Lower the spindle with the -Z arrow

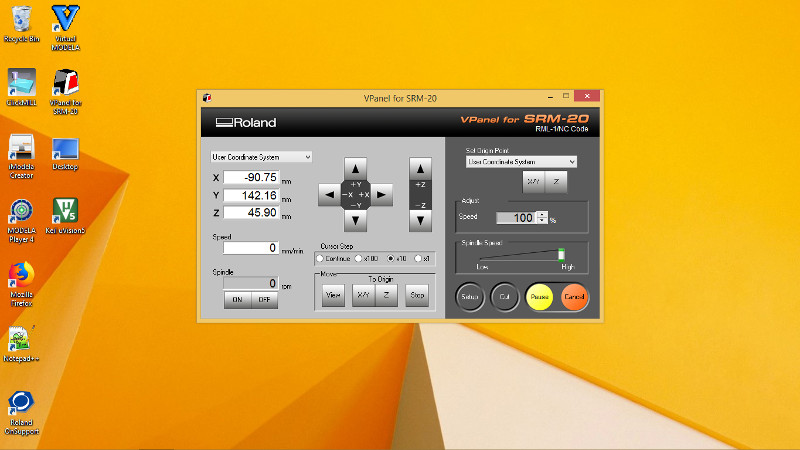click(x=420, y=221)
